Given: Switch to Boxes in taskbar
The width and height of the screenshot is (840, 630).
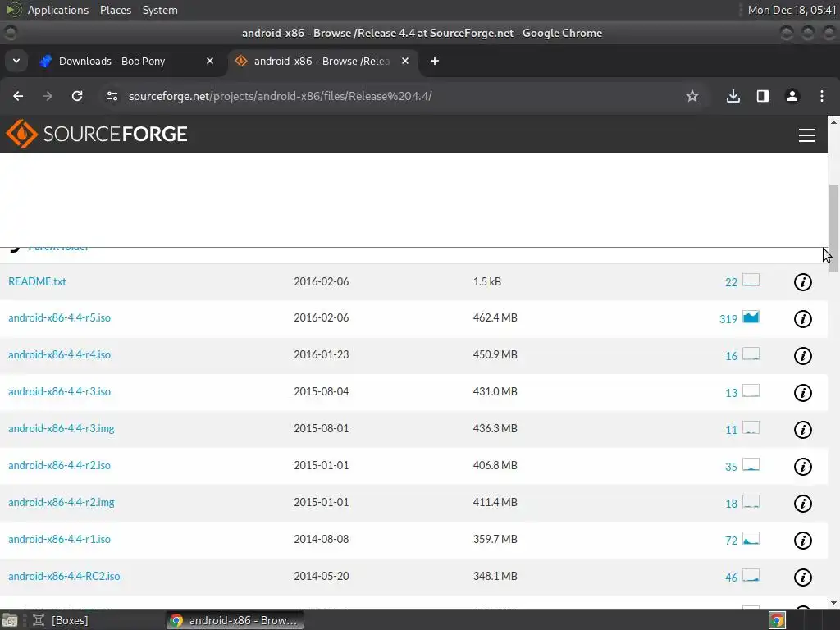Looking at the screenshot, I should point(61,620).
